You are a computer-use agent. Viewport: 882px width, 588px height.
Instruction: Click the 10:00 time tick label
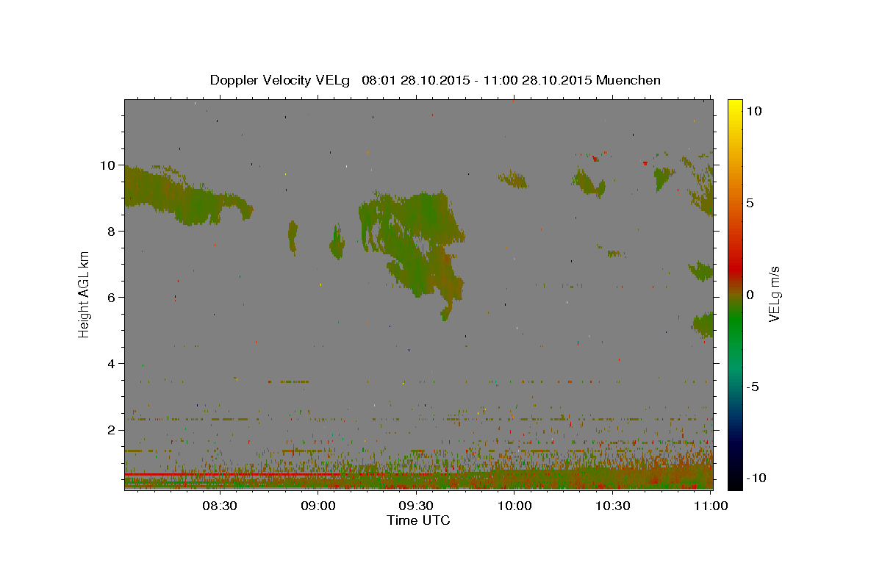click(514, 506)
